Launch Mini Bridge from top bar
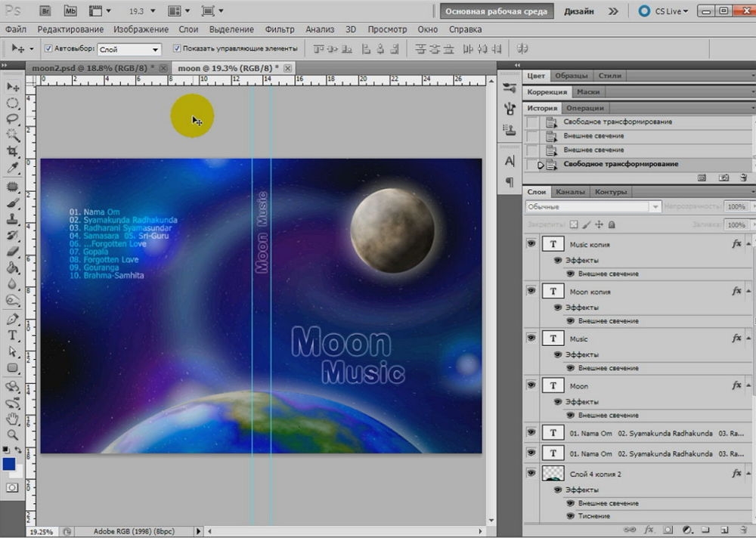The height and width of the screenshot is (538, 756). coord(70,11)
